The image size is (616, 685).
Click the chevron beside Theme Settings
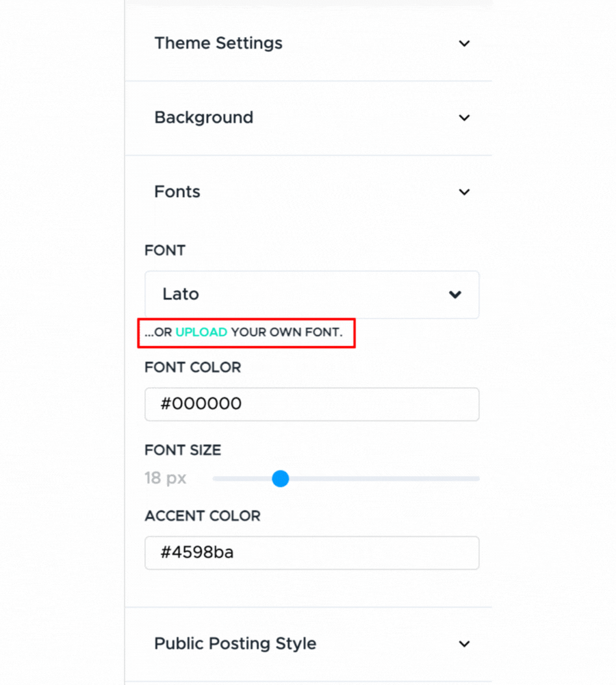[464, 43]
